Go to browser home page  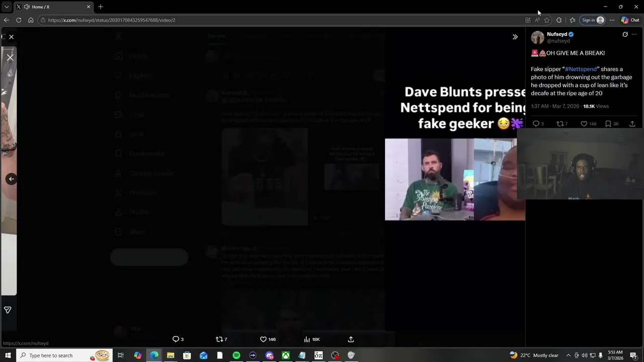click(31, 20)
